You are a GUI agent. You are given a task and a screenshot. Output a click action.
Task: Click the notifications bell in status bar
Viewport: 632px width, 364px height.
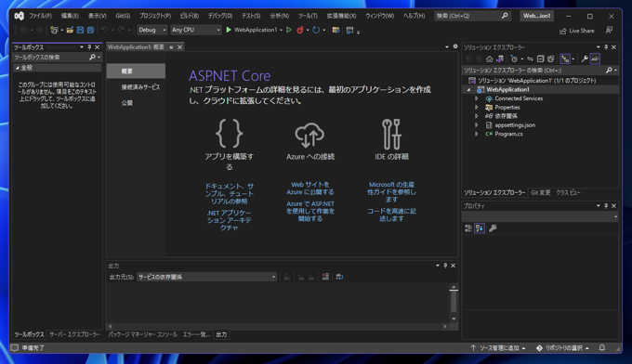click(x=601, y=348)
